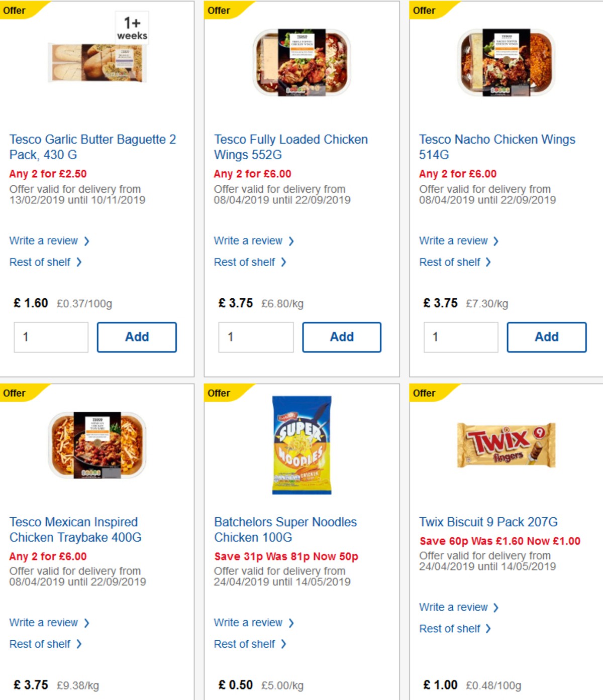
Task: Add the Garlic Butter Baguette to basket
Action: [136, 337]
